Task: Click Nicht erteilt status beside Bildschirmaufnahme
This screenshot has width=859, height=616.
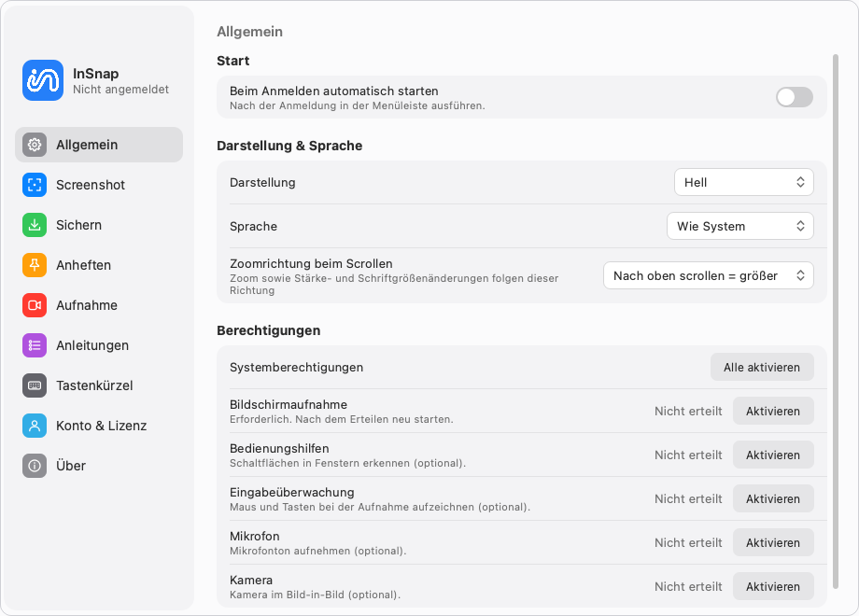Action: click(x=688, y=412)
